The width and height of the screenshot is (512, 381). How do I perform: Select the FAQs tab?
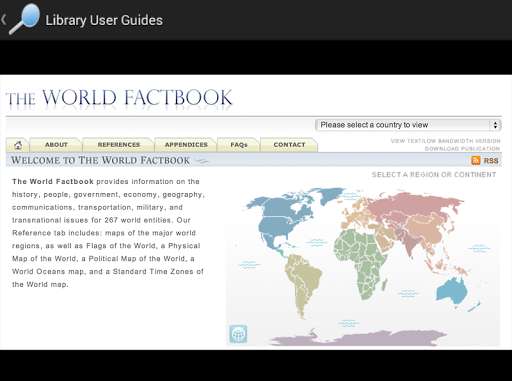[x=239, y=145]
